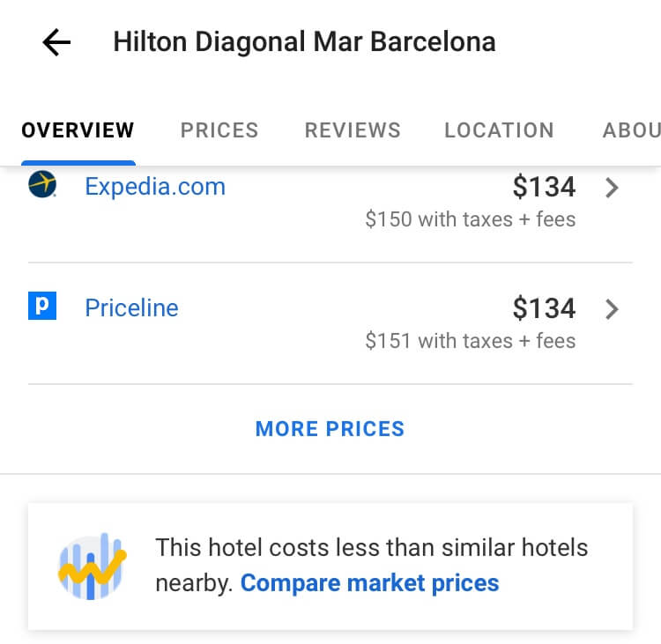Open the Prices tab
The image size is (661, 644).
pyautogui.click(x=219, y=131)
